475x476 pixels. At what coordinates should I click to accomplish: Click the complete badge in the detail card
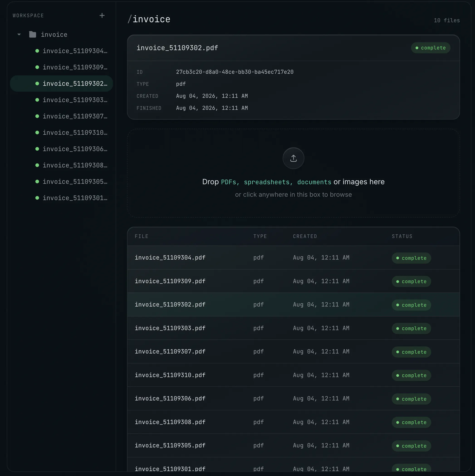click(430, 48)
